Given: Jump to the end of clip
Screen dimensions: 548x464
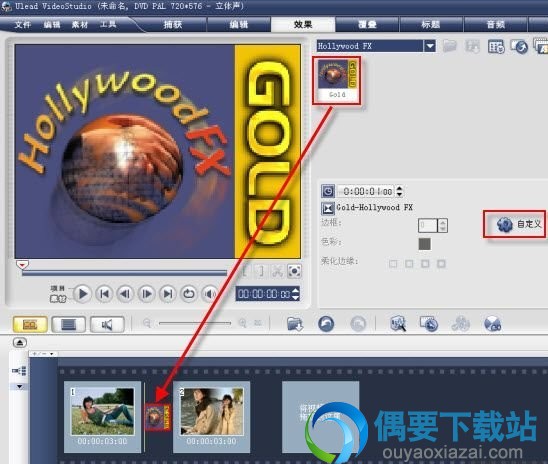Looking at the screenshot, I should pos(168,294).
